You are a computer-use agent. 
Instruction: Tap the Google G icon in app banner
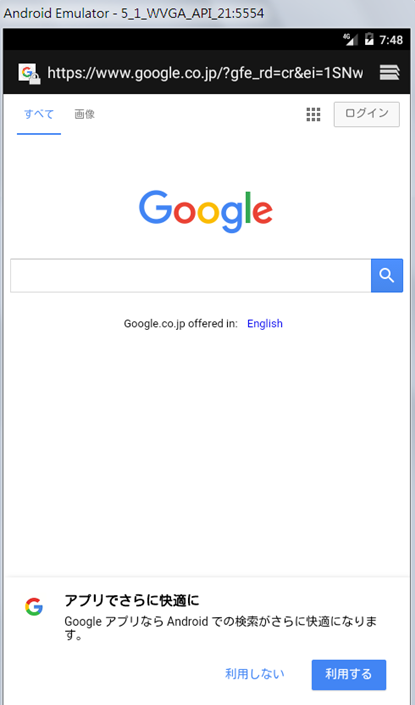pos(34,607)
